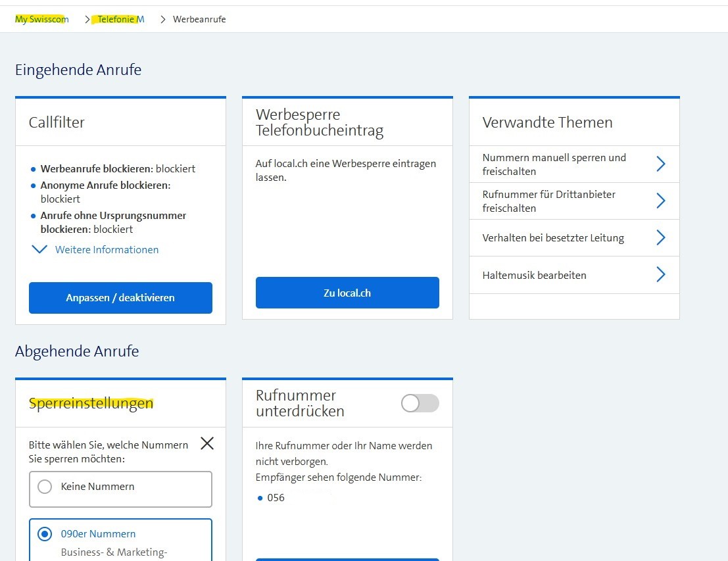The image size is (728, 561).
Task: Click the "Anpassen / deaktivieren" button
Action: (120, 297)
